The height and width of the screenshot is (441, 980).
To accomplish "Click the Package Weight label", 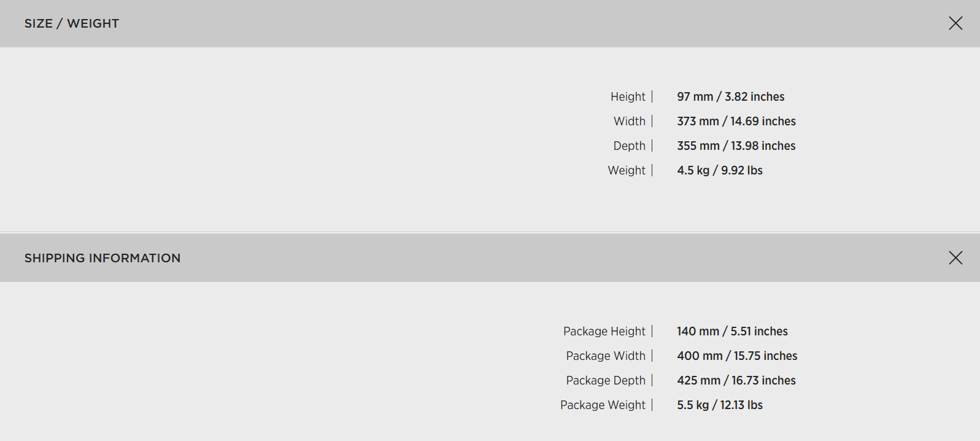I will [603, 405].
